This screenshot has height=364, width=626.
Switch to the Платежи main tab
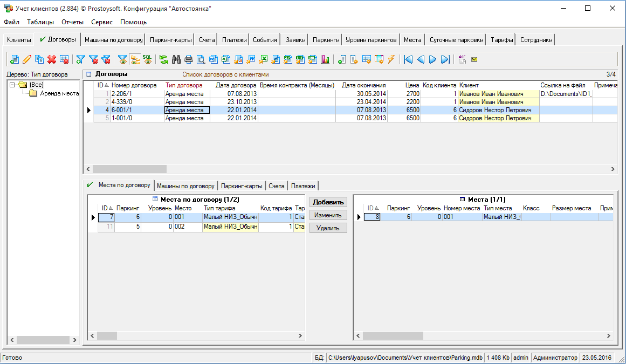(x=234, y=40)
